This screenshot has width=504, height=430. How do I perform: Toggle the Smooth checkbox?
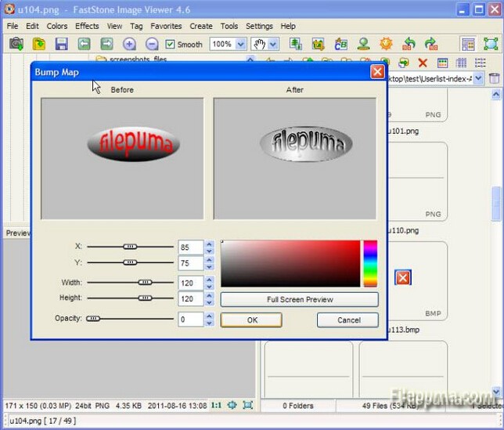[x=171, y=45]
